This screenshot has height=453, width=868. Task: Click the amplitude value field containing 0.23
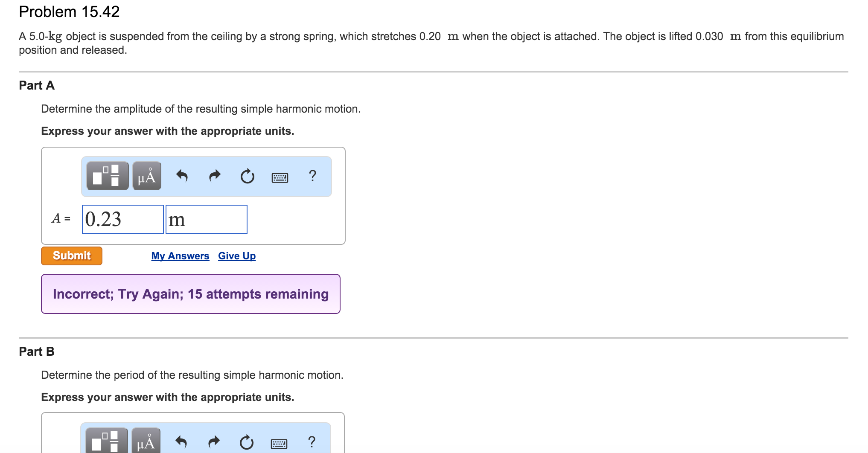(122, 219)
